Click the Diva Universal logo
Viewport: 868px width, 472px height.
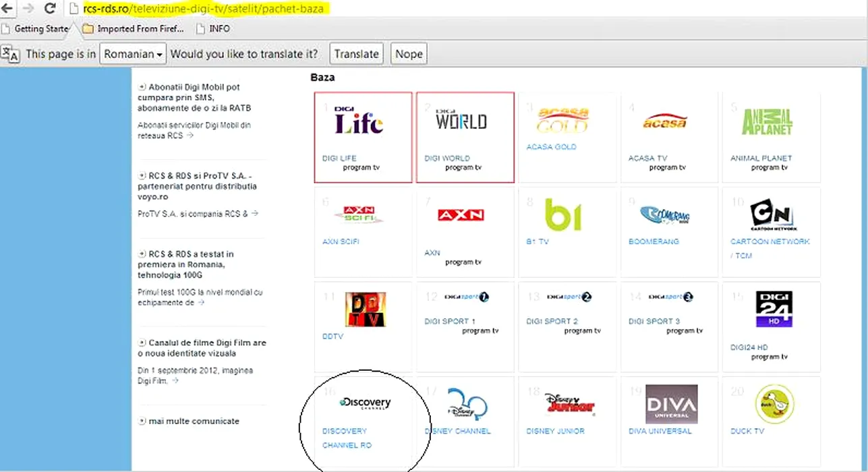671,404
